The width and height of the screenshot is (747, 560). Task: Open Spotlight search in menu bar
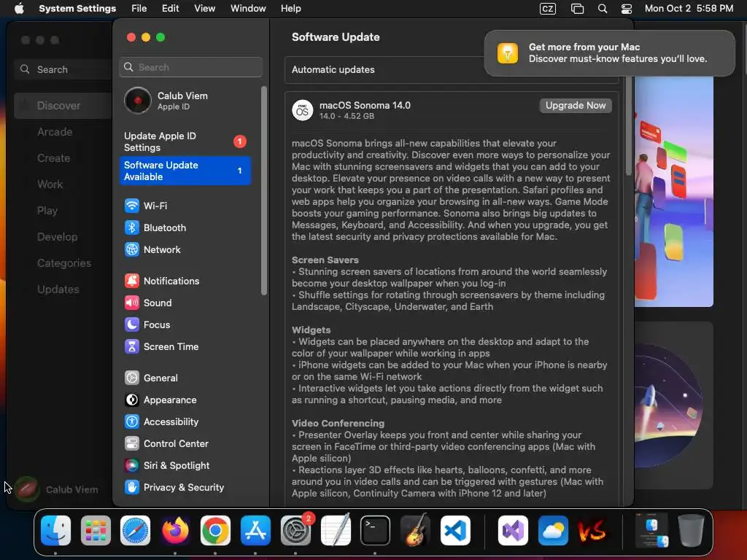602,9
